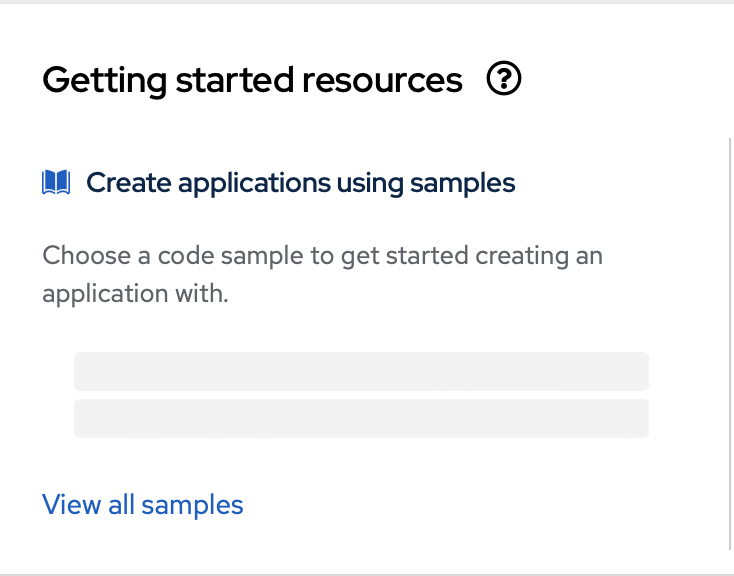734x576 pixels.
Task: Click the 'Getting started resources' heading
Action: [252, 80]
